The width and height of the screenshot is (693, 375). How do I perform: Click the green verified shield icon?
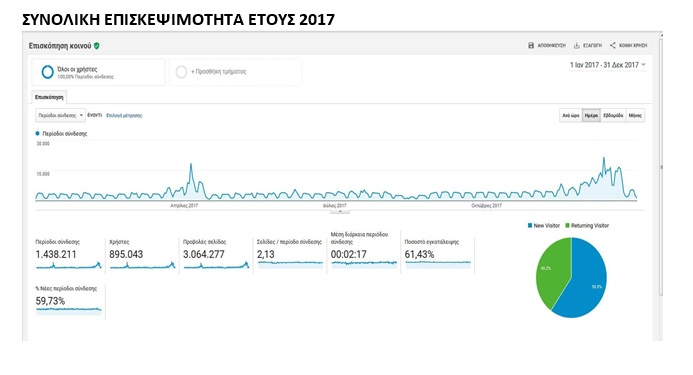97,46
